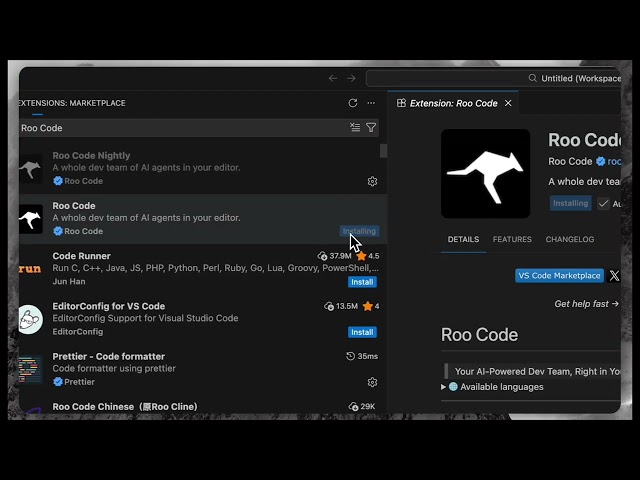Open the Prettier manage gear icon
640x480 pixels.
click(372, 382)
